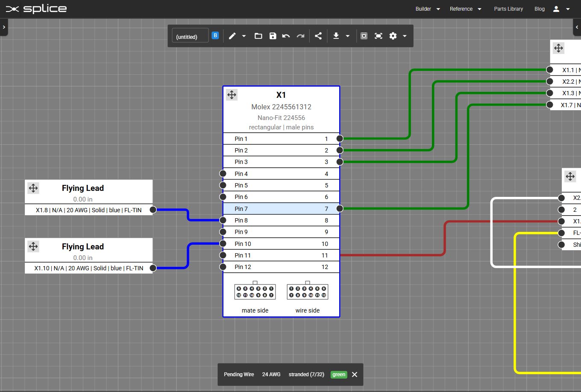Redo the last undone action
Viewport: 581px width, 392px height.
tap(300, 36)
